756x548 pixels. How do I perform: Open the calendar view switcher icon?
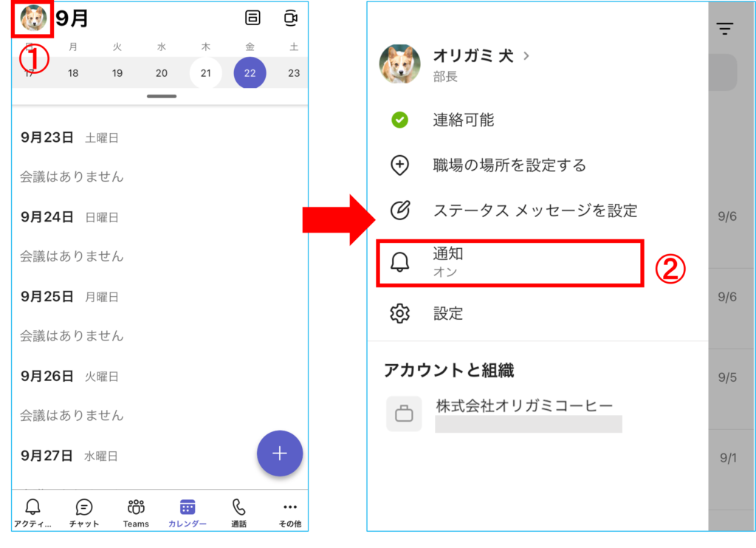click(x=253, y=18)
